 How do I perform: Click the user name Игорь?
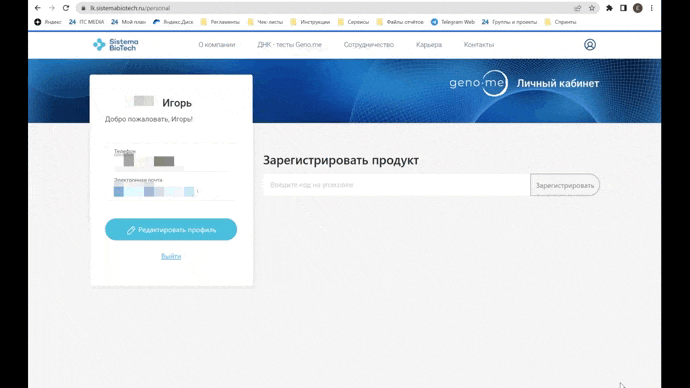coord(177,103)
